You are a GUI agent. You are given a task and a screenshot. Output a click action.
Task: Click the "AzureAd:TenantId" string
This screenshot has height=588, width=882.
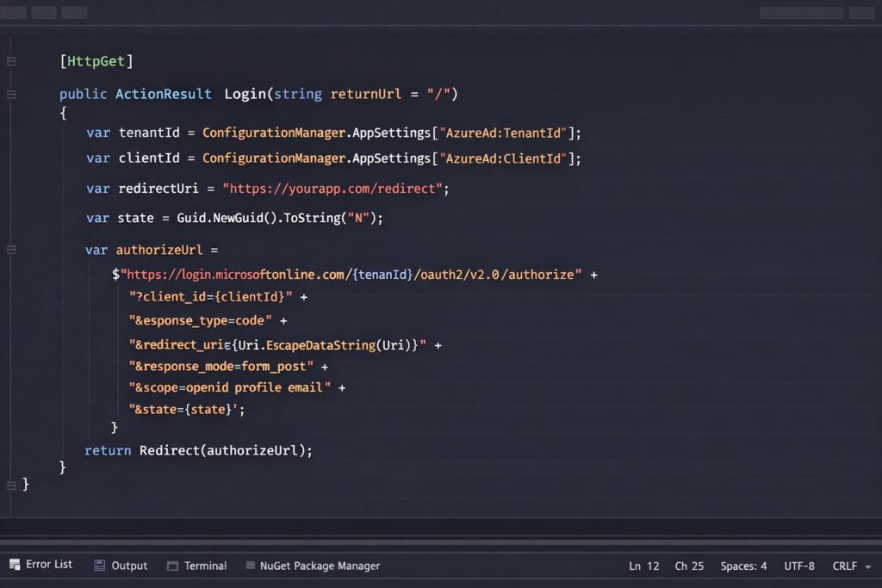coord(505,133)
